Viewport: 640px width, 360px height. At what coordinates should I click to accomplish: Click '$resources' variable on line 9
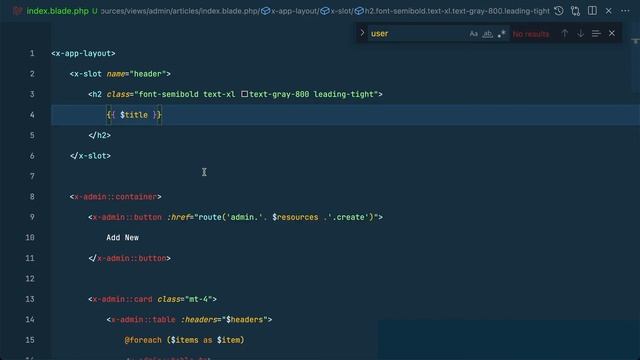pos(295,217)
